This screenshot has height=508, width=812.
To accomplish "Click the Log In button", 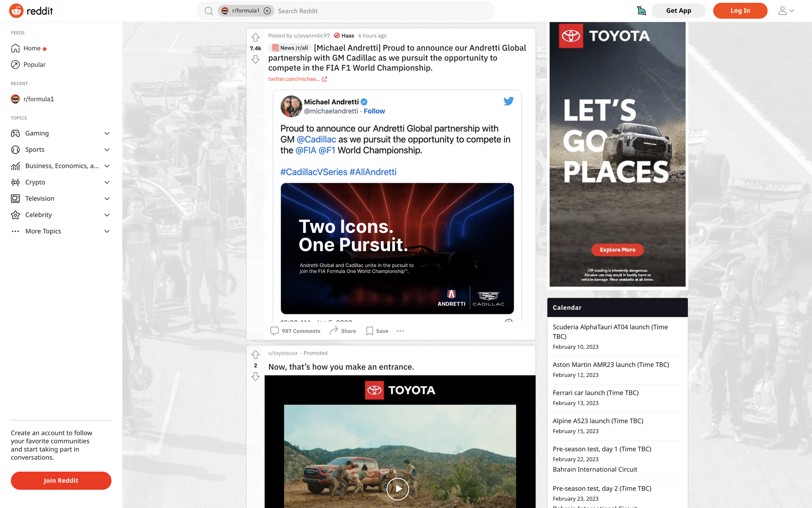I will tap(740, 11).
